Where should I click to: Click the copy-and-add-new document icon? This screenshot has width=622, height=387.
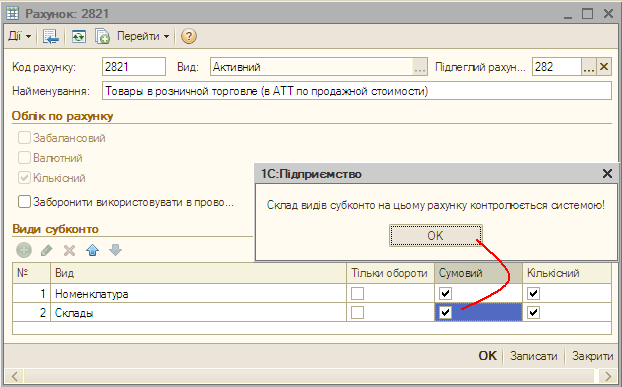[x=102, y=36]
